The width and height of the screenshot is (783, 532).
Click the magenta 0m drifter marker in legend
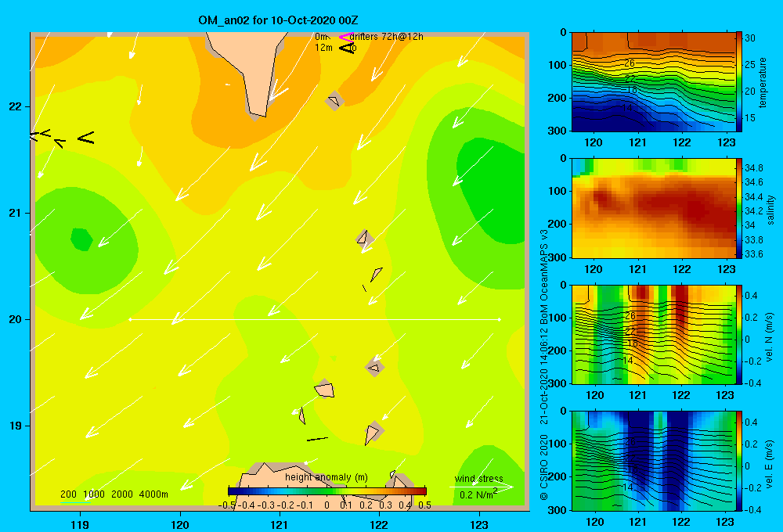click(x=345, y=37)
